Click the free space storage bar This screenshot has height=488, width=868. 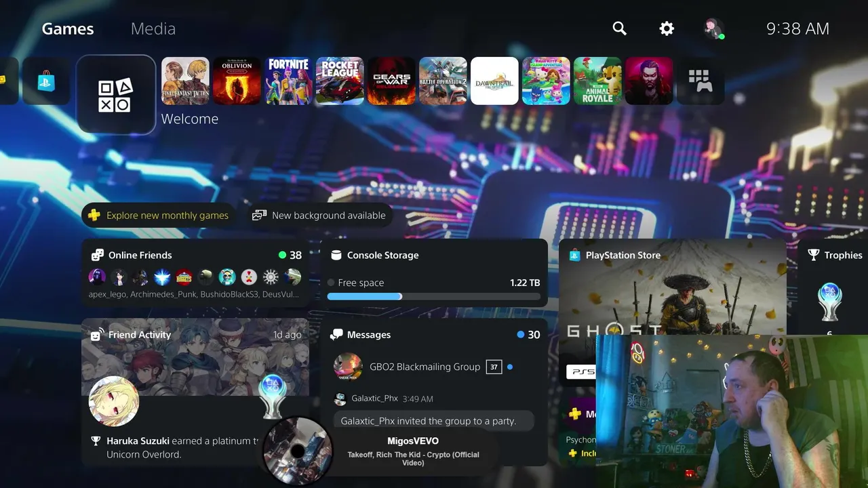point(434,296)
